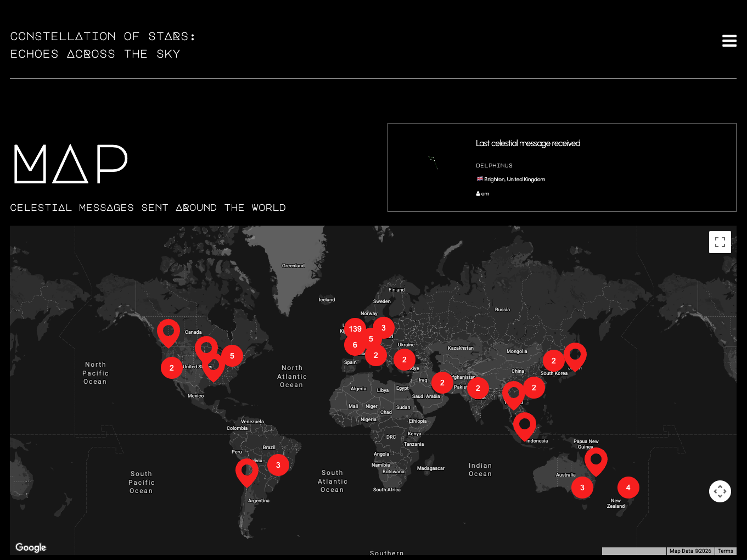Open the hamburger navigation menu
The width and height of the screenshot is (747, 560).
pos(729,41)
